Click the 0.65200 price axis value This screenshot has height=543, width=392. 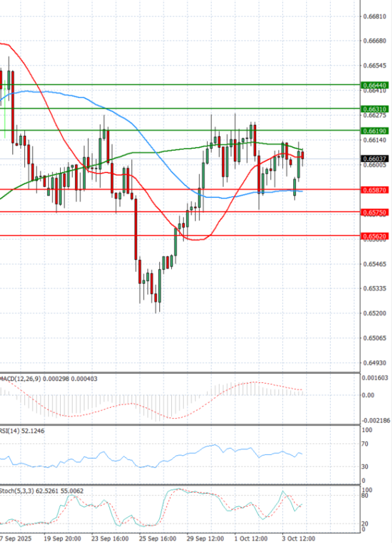coord(373,313)
